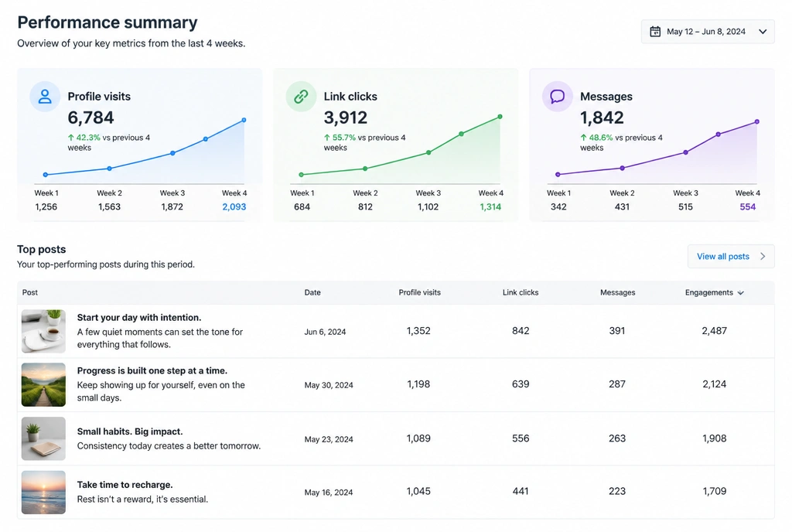Sort table by Date column header
Image resolution: width=792 pixels, height=532 pixels.
312,293
